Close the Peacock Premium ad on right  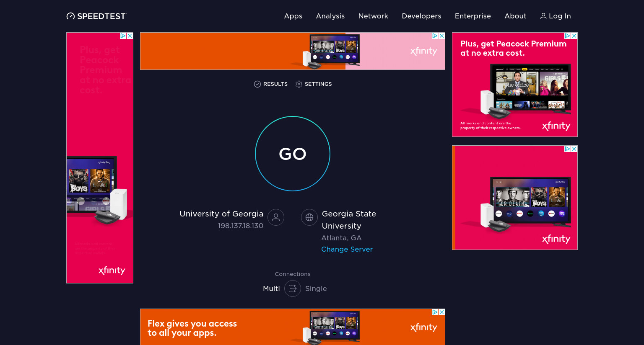click(x=574, y=36)
